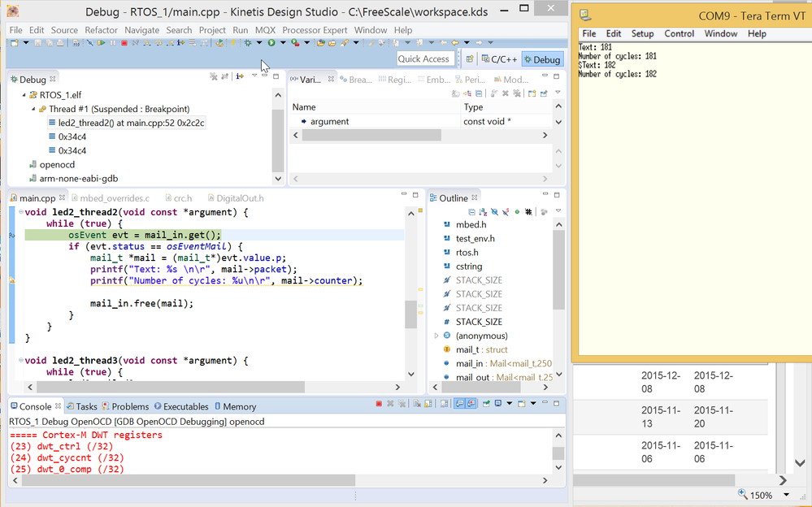Toggle show console on standard output change
Screen dimensions: 812x507
(x=459, y=404)
